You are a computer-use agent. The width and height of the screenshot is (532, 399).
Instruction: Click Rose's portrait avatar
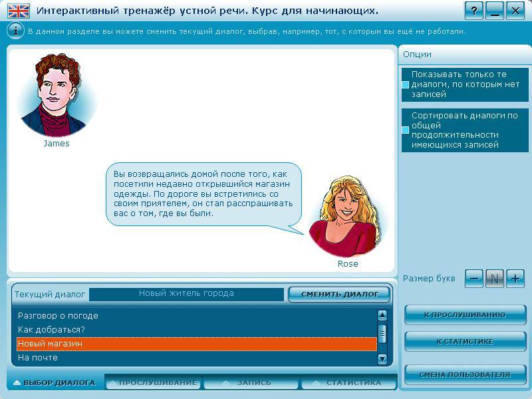347,216
